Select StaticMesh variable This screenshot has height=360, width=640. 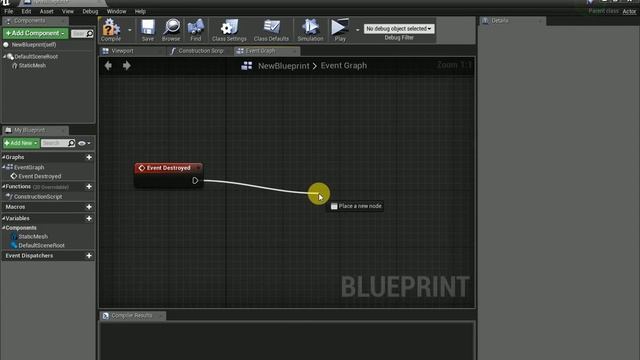coord(33,237)
